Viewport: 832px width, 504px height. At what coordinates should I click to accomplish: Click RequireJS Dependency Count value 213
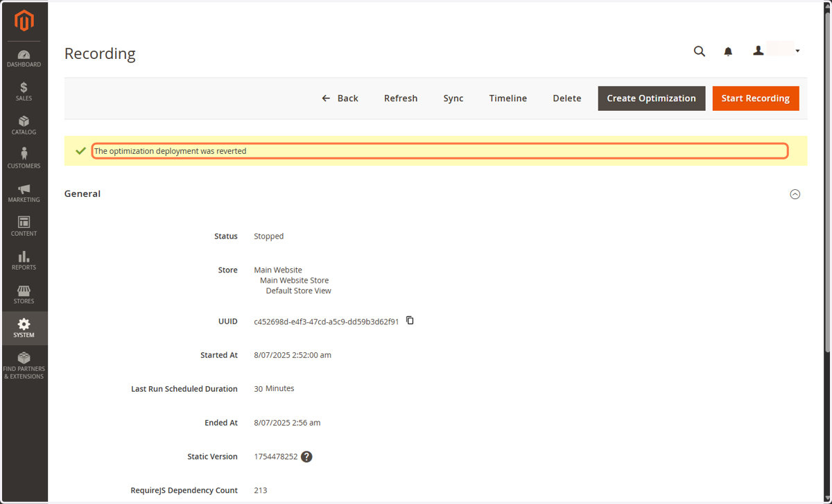coord(261,490)
